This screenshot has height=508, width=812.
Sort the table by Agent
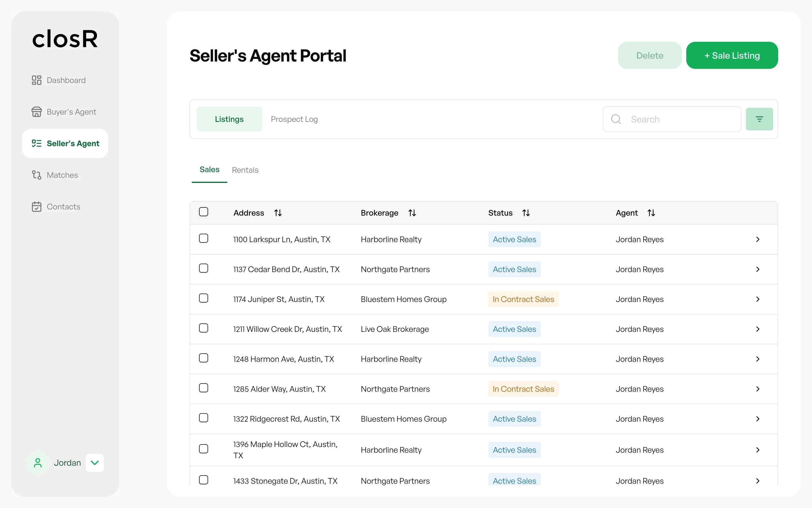tap(651, 213)
